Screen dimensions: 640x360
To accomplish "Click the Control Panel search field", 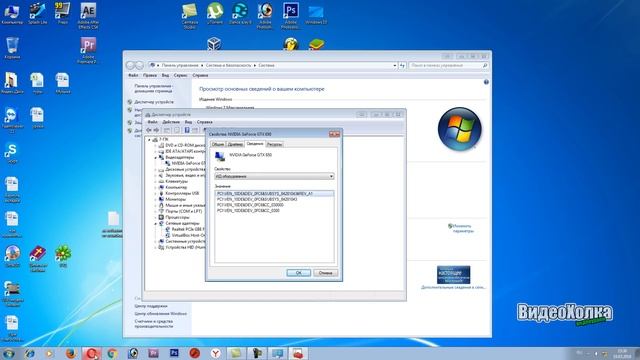I will coord(449,65).
